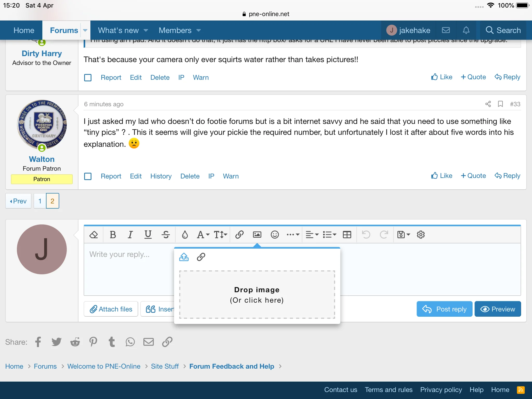Open the drafts save dropdown

point(403,235)
